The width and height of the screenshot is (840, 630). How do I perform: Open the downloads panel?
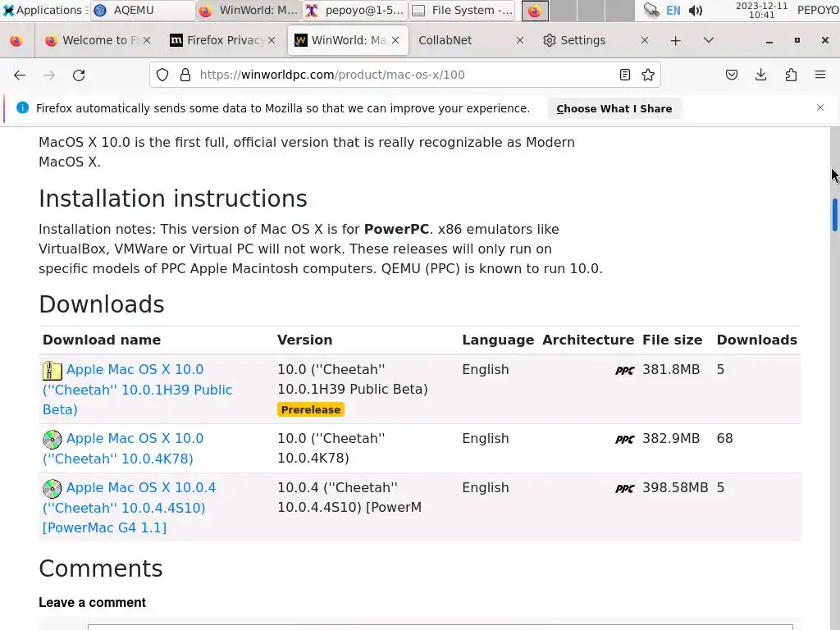tap(760, 75)
